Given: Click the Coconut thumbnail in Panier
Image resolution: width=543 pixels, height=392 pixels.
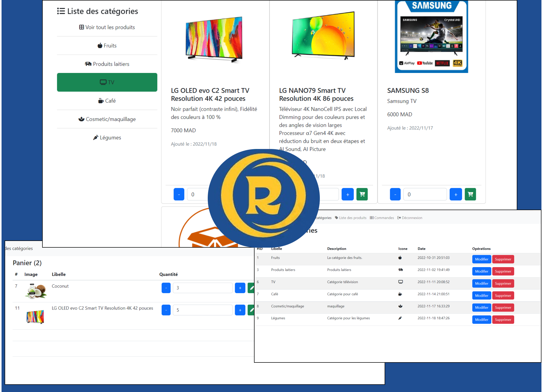Looking at the screenshot, I should pyautogui.click(x=36, y=291).
